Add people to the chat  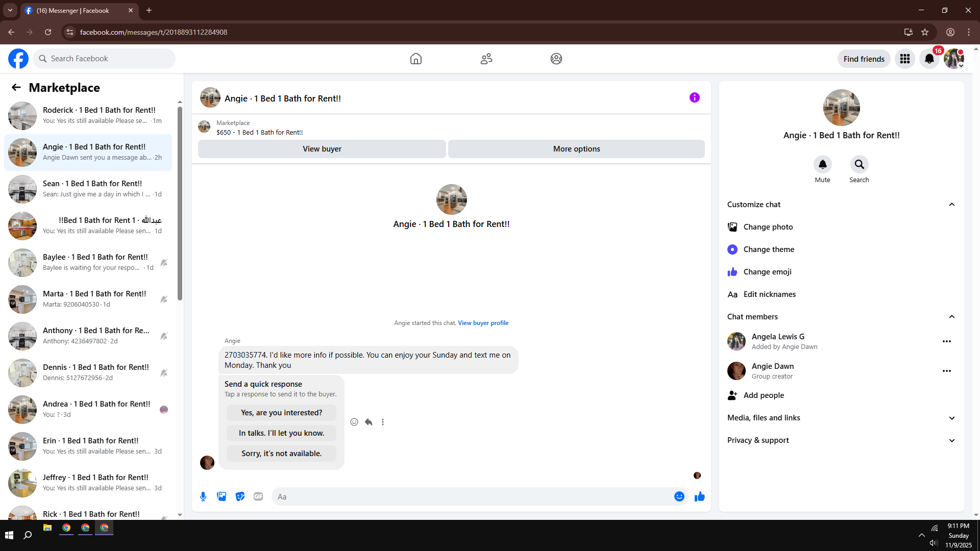842,395
